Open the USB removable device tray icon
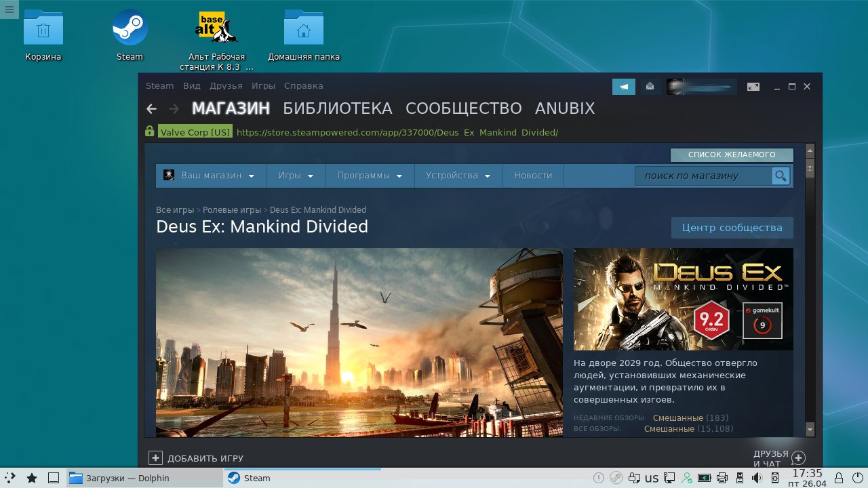 pyautogui.click(x=740, y=478)
